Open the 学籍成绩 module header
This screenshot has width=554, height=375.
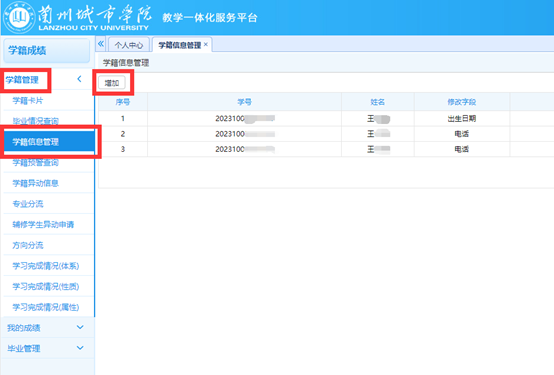click(x=47, y=51)
